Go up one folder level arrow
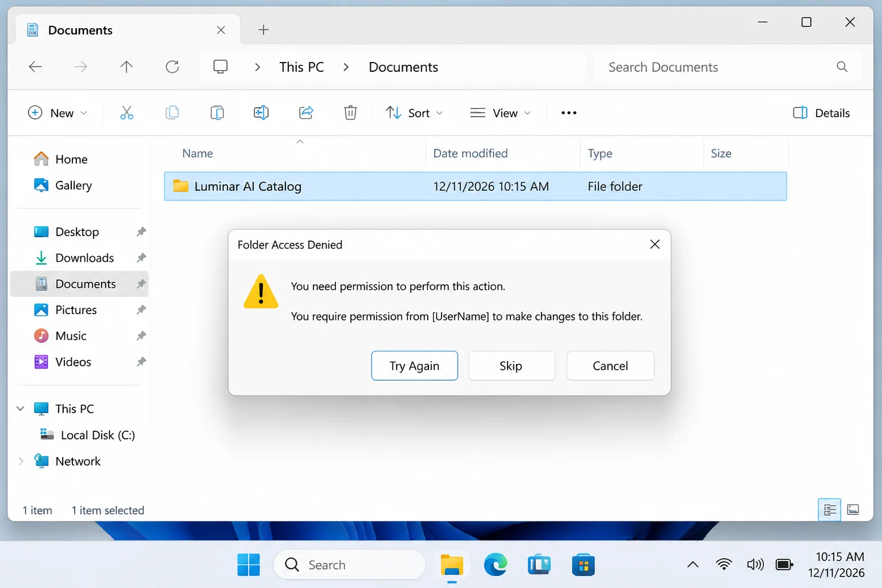The width and height of the screenshot is (882, 588). point(126,67)
